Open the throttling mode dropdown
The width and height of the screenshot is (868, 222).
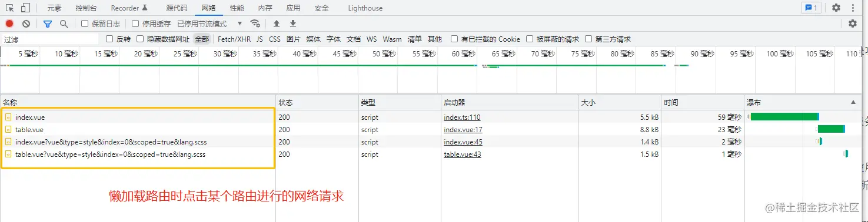coord(211,23)
